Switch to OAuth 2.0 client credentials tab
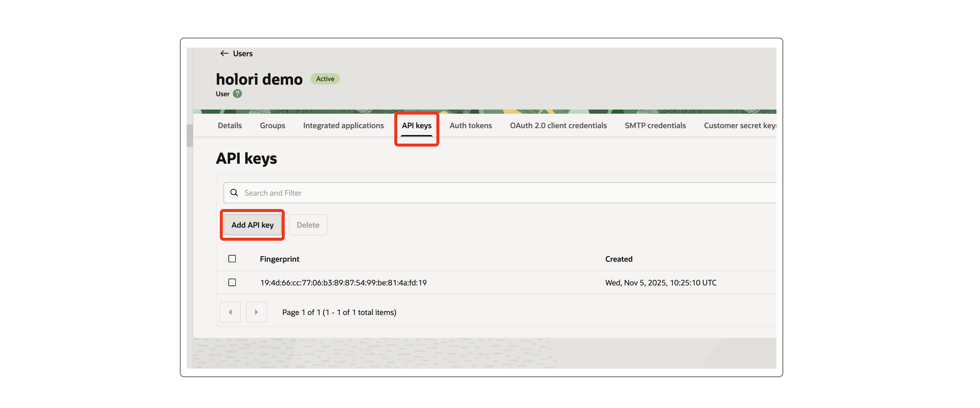This screenshot has width=980, height=408. click(x=558, y=126)
